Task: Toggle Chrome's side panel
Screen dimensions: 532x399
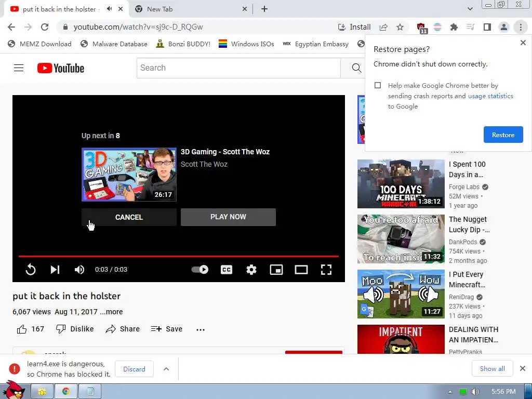Action: click(x=487, y=27)
